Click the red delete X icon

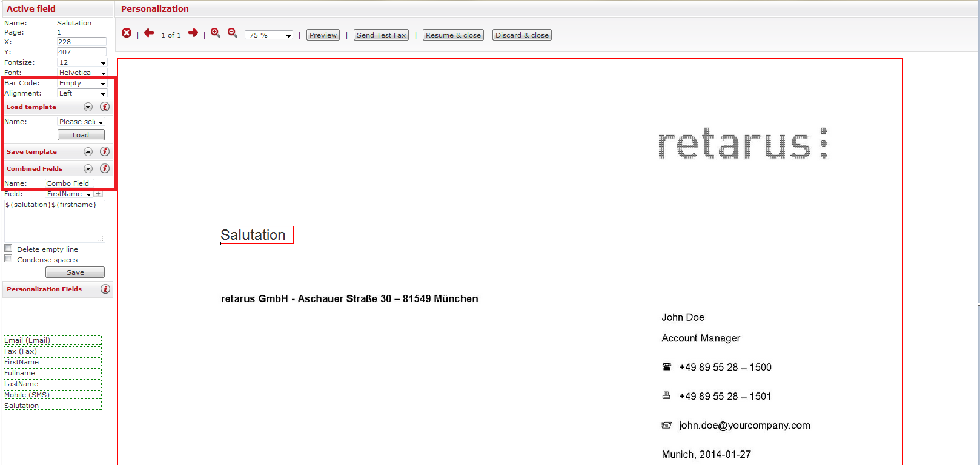pyautogui.click(x=127, y=33)
